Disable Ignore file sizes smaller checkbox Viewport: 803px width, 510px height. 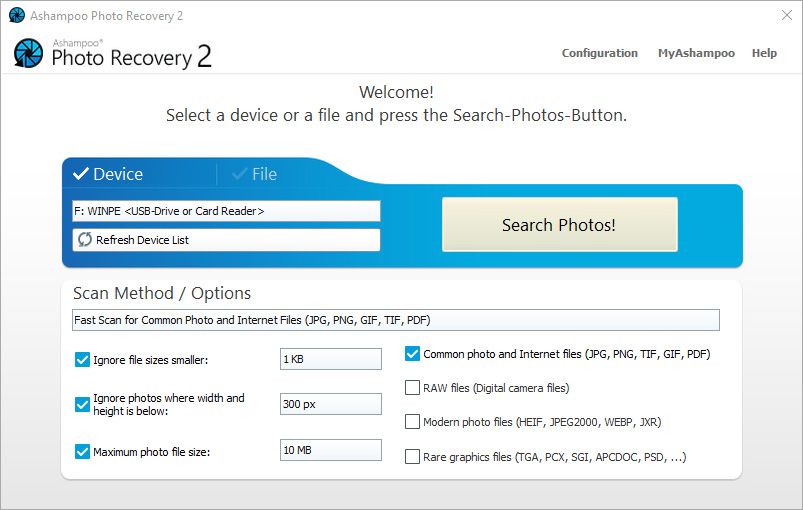point(82,359)
